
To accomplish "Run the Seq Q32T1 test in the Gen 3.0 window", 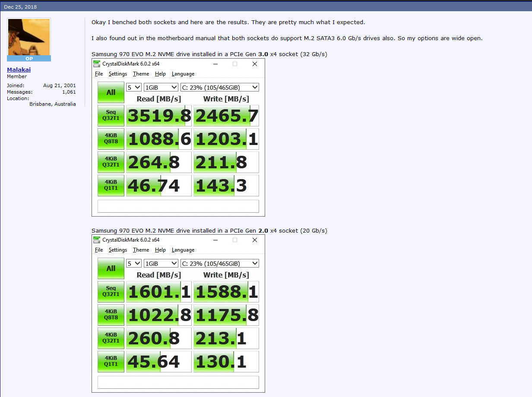I will click(x=111, y=116).
